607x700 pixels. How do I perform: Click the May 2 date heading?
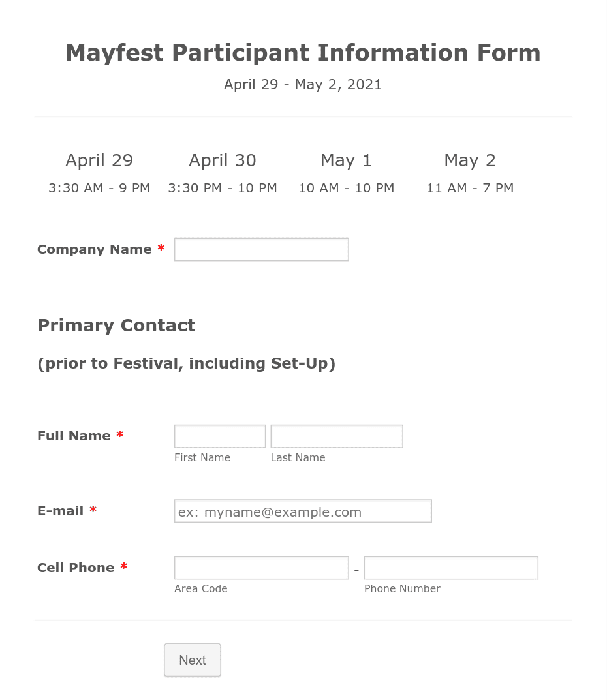[469, 160]
